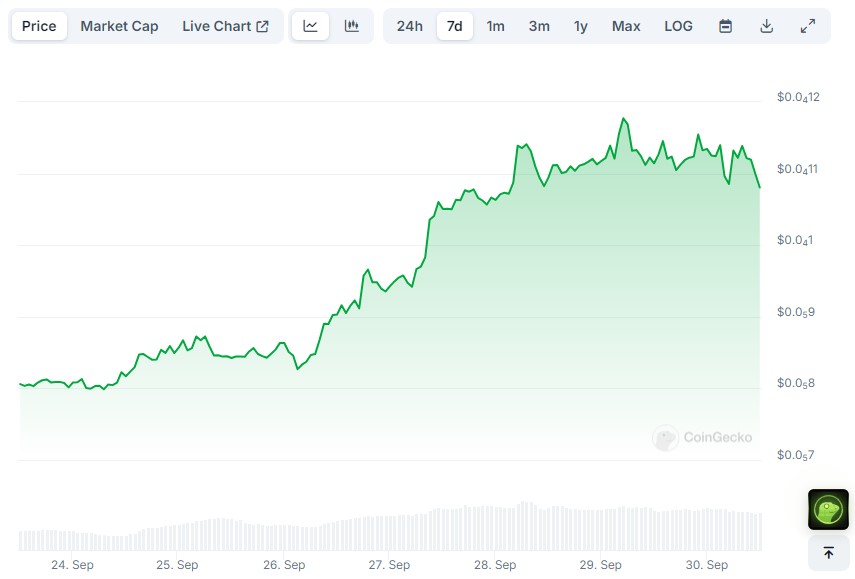Select the Price tab
855x579 pixels.
pyautogui.click(x=39, y=26)
